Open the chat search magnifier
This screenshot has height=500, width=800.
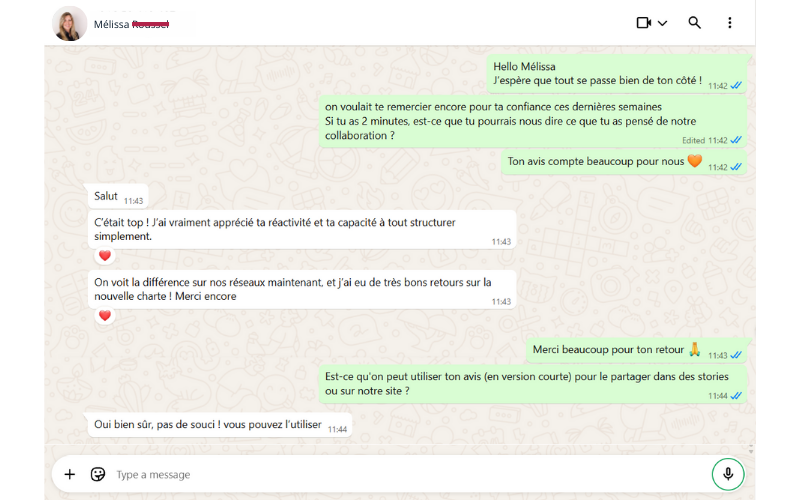(x=694, y=22)
